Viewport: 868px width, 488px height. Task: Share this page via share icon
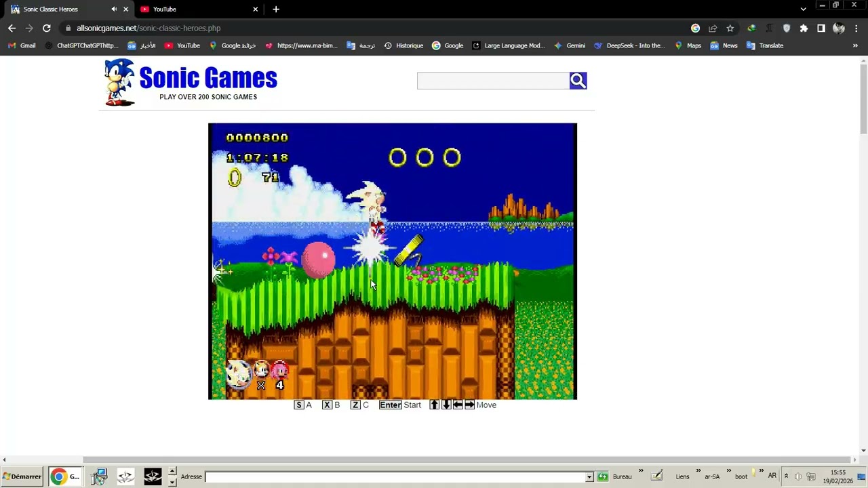tap(713, 28)
